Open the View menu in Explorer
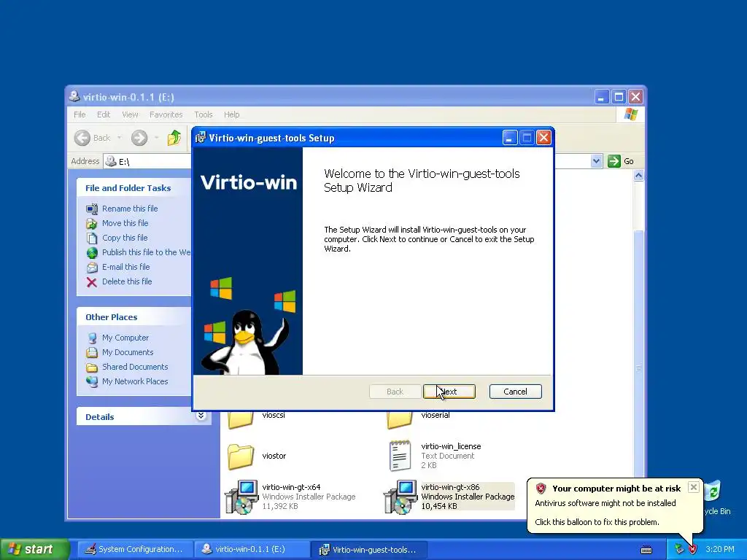747x560 pixels. click(130, 114)
